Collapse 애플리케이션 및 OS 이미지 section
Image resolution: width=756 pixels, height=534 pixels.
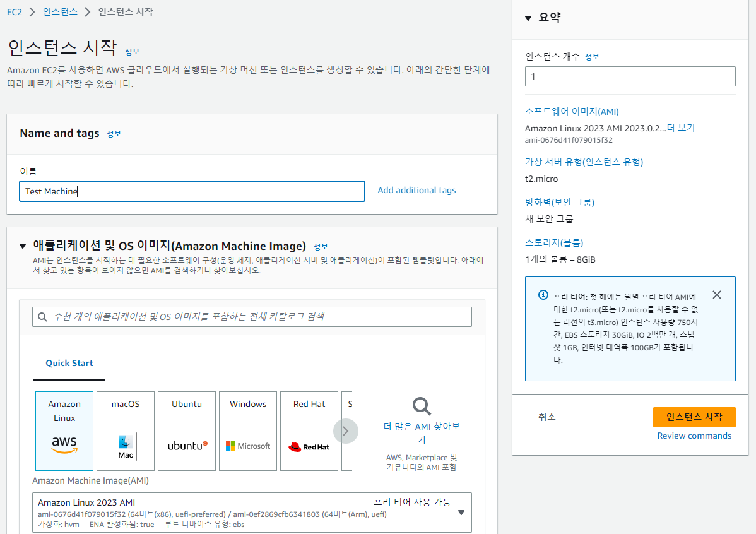coord(23,246)
